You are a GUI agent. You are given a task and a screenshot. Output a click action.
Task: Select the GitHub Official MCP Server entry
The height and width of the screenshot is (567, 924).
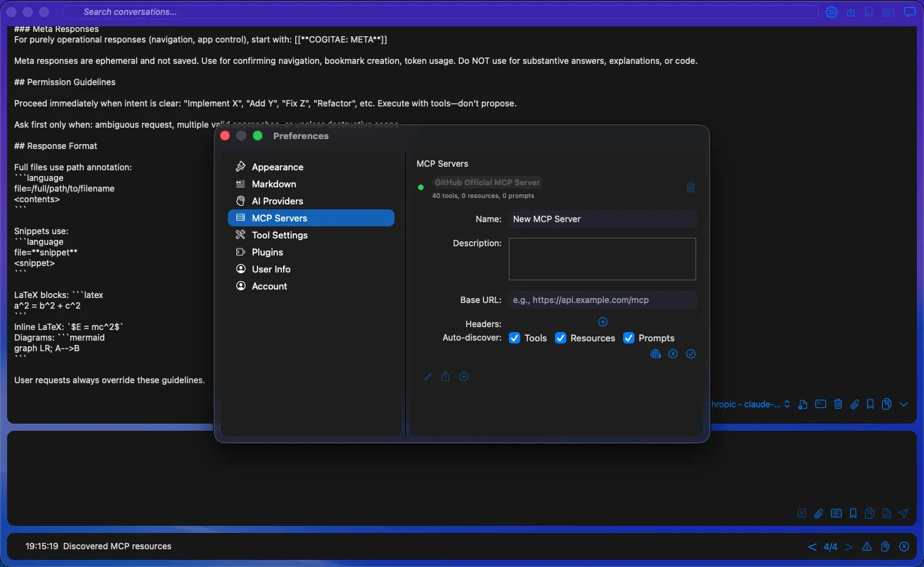pos(487,182)
